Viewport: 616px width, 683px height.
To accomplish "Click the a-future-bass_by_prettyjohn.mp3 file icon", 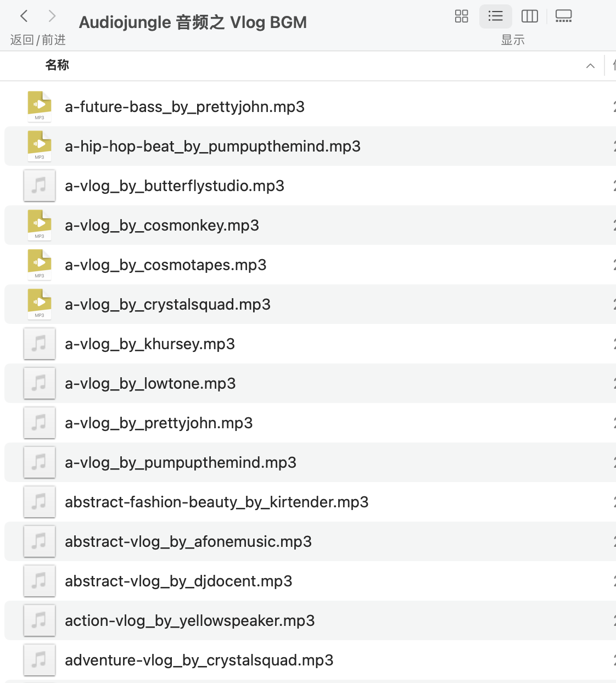I will (x=40, y=107).
